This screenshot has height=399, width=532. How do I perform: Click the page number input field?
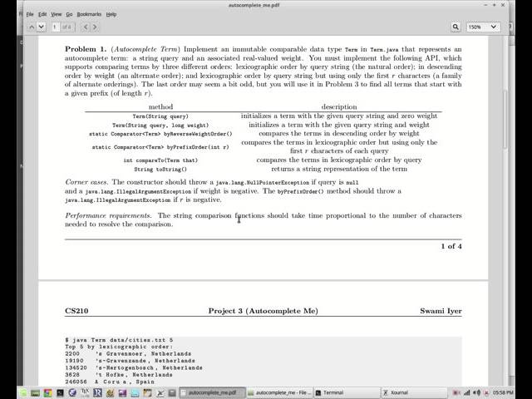point(56,27)
